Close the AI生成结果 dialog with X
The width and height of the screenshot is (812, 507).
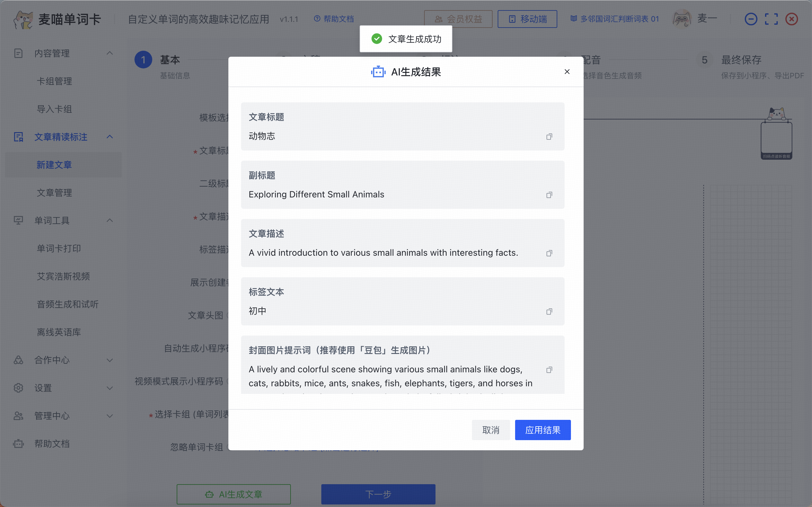click(567, 72)
